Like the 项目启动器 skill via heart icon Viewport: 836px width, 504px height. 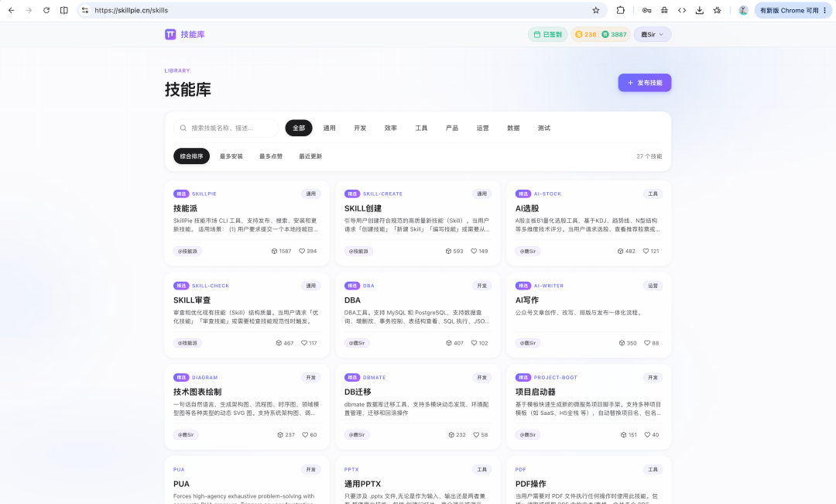(x=646, y=434)
